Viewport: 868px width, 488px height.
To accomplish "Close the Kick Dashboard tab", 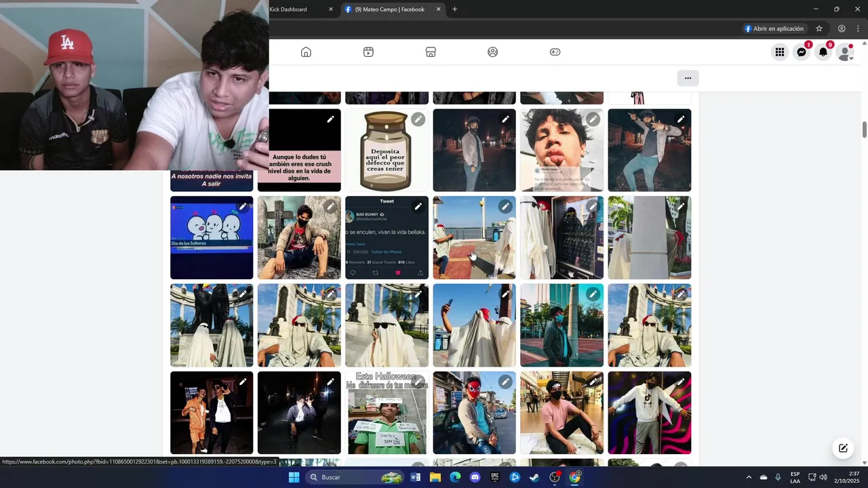I will tap(331, 9).
